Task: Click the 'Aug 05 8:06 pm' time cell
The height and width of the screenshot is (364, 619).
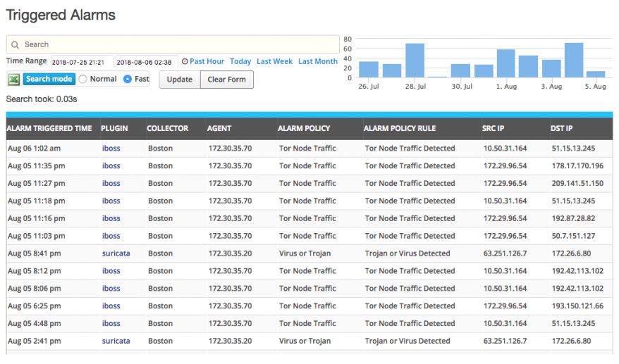Action: click(35, 288)
